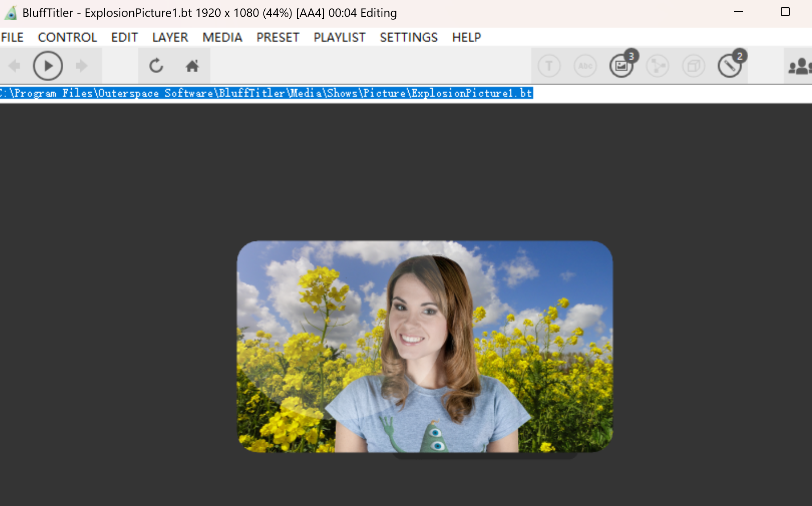This screenshot has height=506, width=812.
Task: Click the community people icon
Action: 800,66
